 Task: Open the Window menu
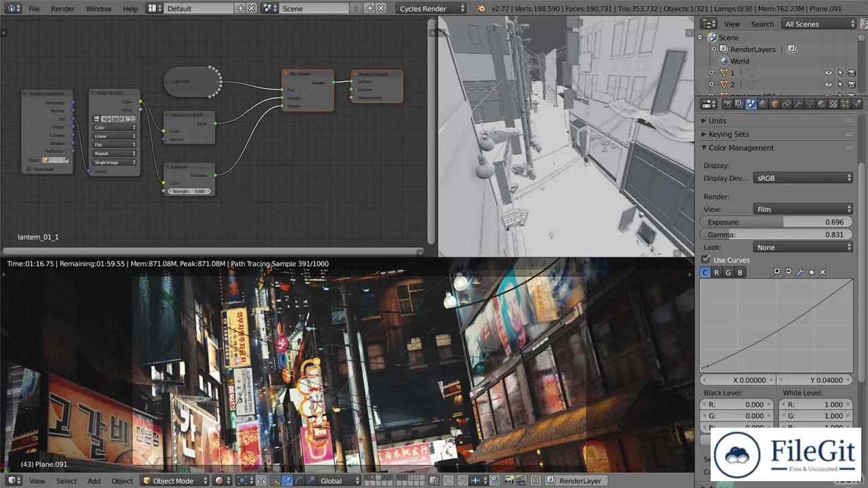(98, 9)
